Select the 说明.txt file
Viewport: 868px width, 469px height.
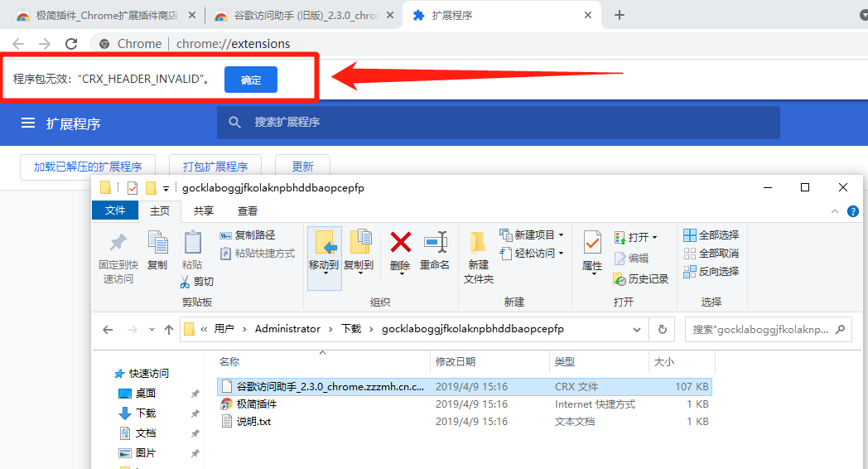253,422
